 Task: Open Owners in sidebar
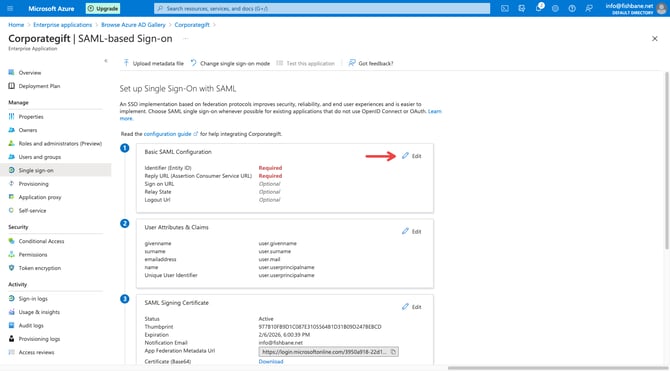[27, 130]
